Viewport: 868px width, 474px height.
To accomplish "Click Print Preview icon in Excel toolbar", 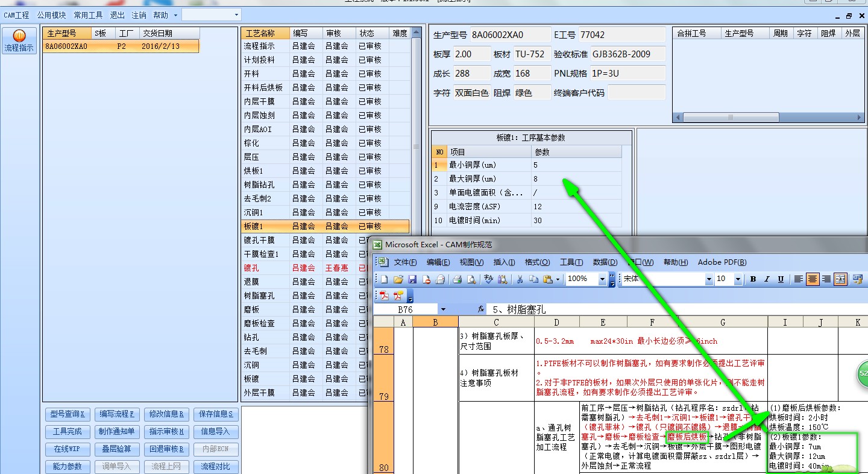I will [x=471, y=279].
